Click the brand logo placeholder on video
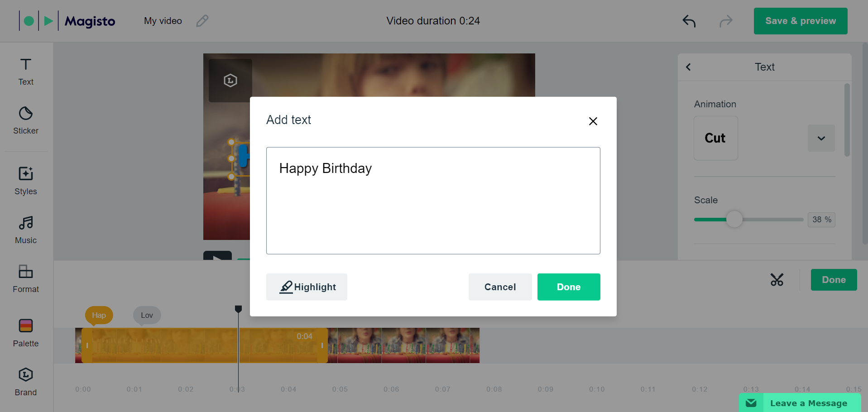Viewport: 868px width, 412px height. click(230, 81)
